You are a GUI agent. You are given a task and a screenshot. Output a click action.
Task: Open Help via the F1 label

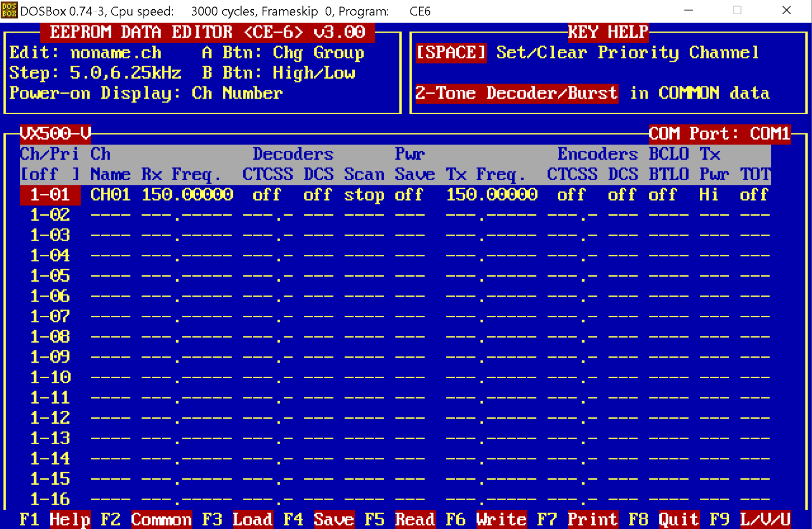click(70, 519)
